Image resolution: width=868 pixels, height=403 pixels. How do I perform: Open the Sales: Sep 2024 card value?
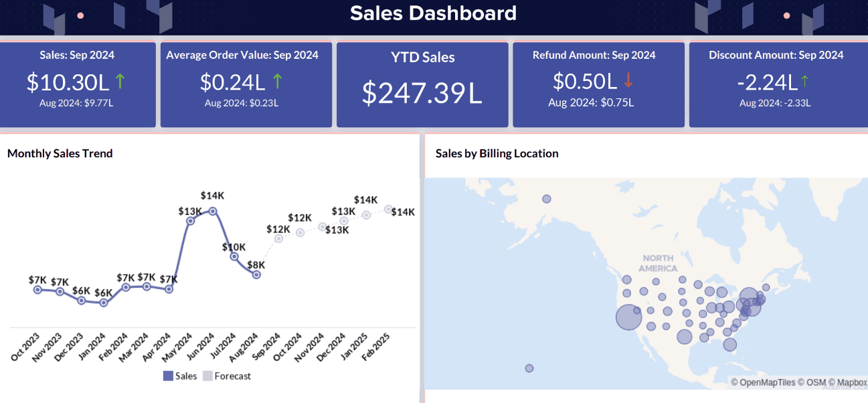click(x=68, y=82)
